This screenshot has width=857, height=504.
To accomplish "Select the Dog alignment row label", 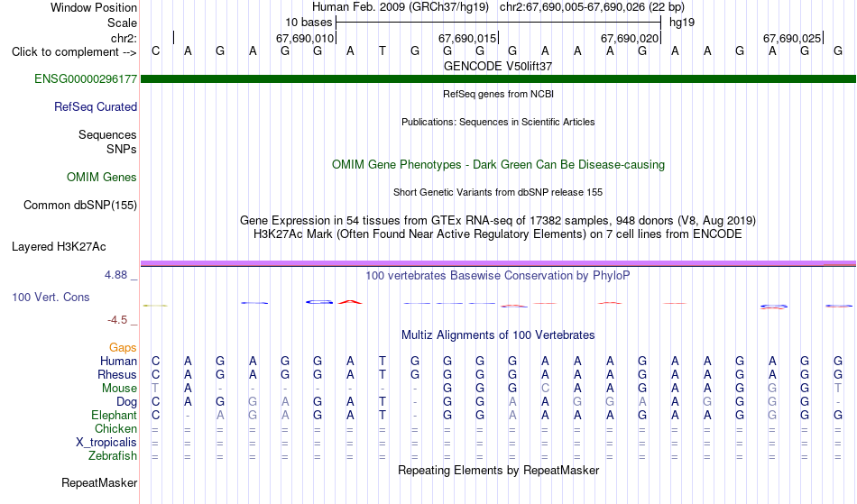I will pos(126,402).
